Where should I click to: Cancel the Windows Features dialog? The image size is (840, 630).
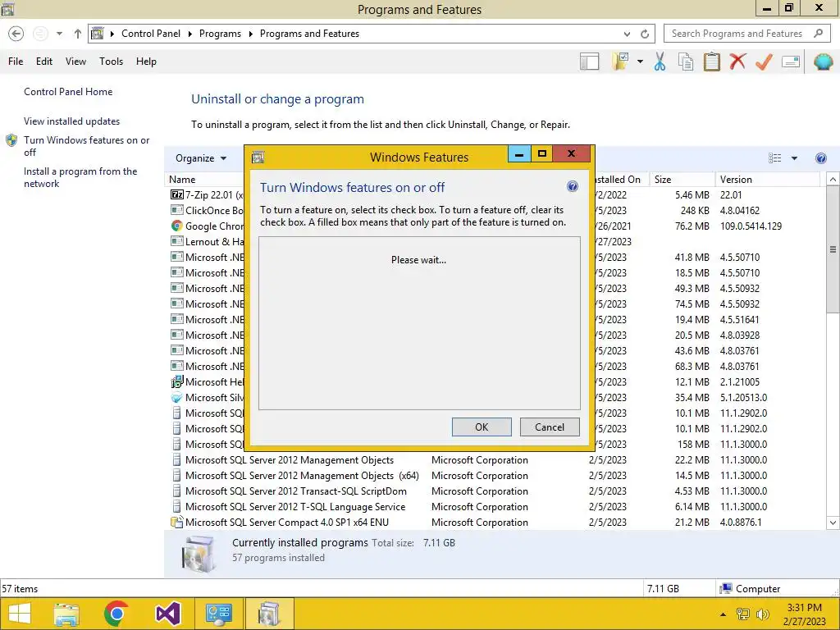[550, 427]
